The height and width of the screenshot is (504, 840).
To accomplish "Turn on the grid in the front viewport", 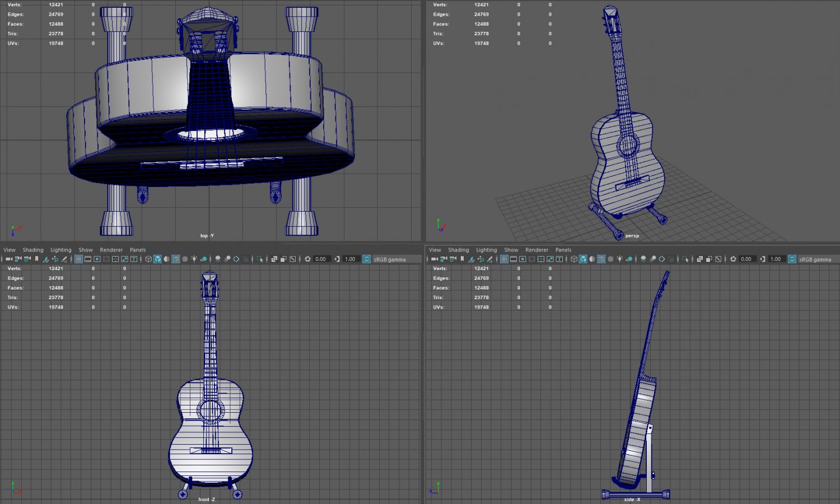I will 80,259.
